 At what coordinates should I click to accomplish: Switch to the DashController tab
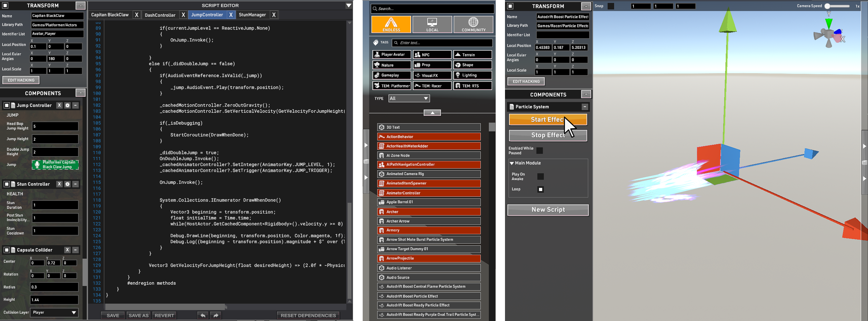pos(160,15)
